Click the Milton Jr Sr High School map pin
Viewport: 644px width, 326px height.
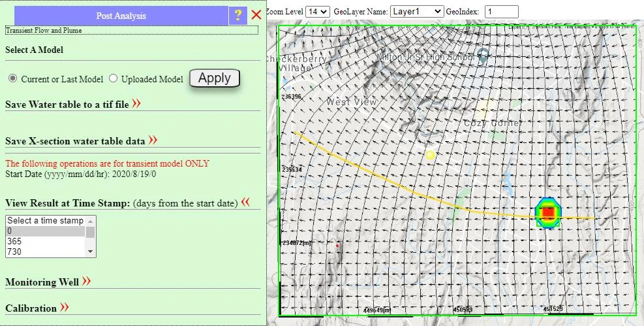484,56
